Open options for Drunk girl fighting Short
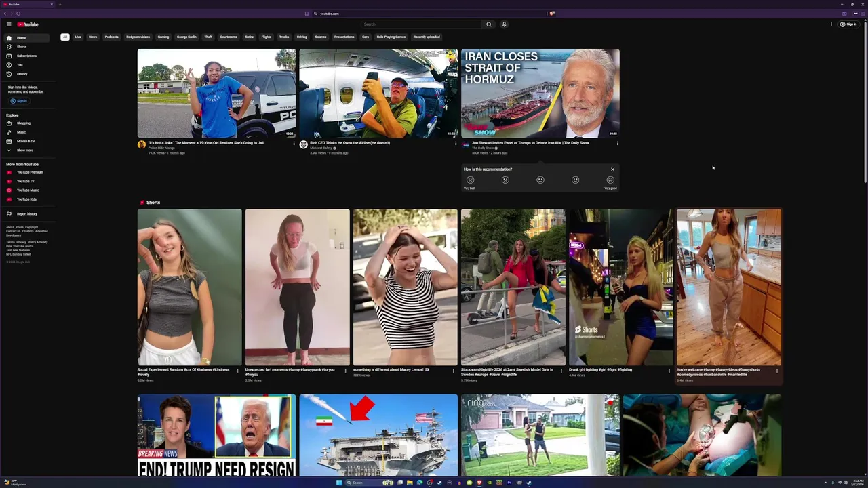Viewport: 868px width, 488px height. coord(669,371)
